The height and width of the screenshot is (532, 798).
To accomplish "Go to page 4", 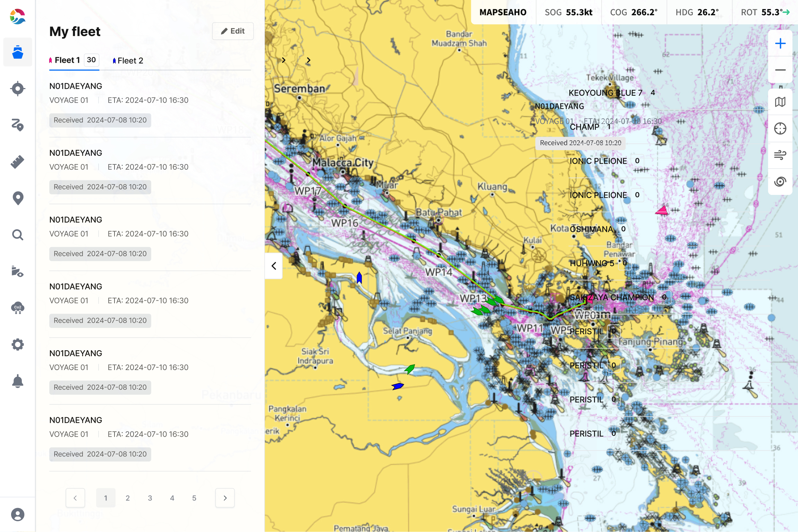I will (172, 498).
